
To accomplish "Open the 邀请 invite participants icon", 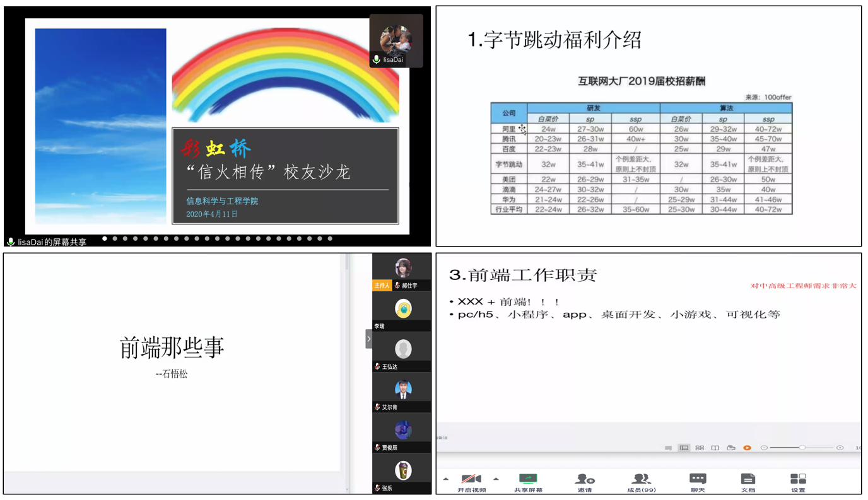I will 585,479.
